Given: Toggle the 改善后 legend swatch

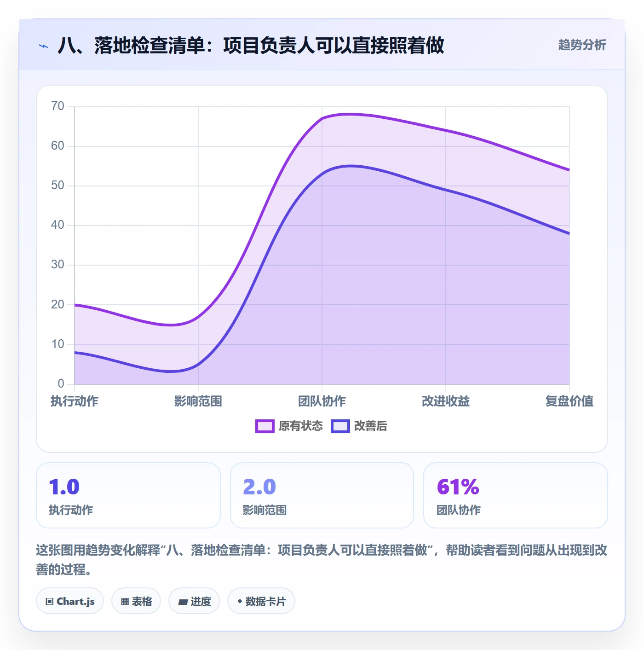Looking at the screenshot, I should (x=340, y=426).
